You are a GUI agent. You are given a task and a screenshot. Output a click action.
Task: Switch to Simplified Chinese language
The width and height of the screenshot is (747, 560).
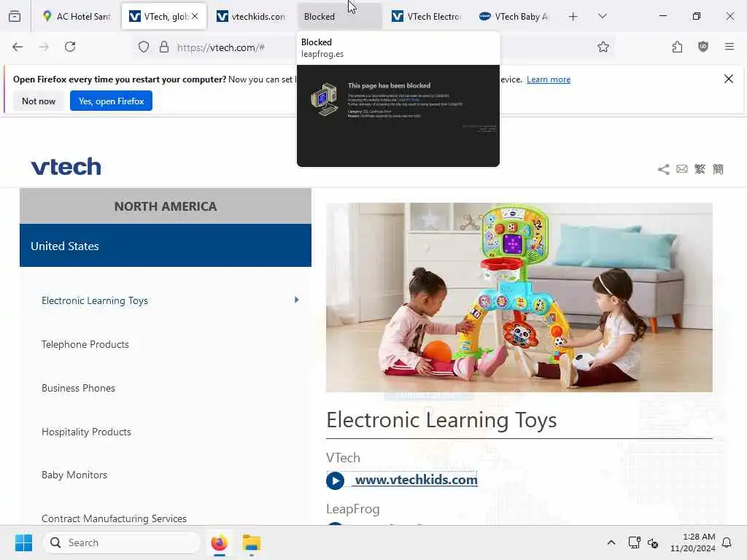(x=718, y=169)
